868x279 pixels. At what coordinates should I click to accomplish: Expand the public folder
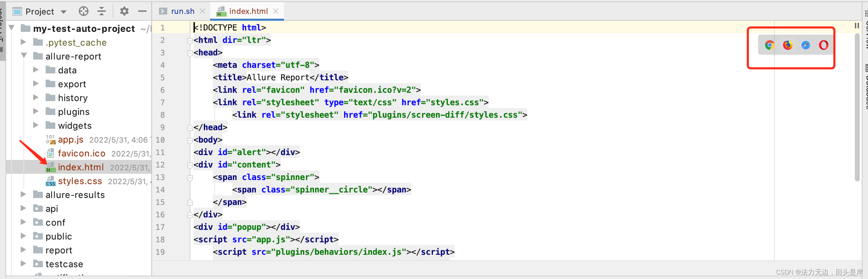(23, 236)
